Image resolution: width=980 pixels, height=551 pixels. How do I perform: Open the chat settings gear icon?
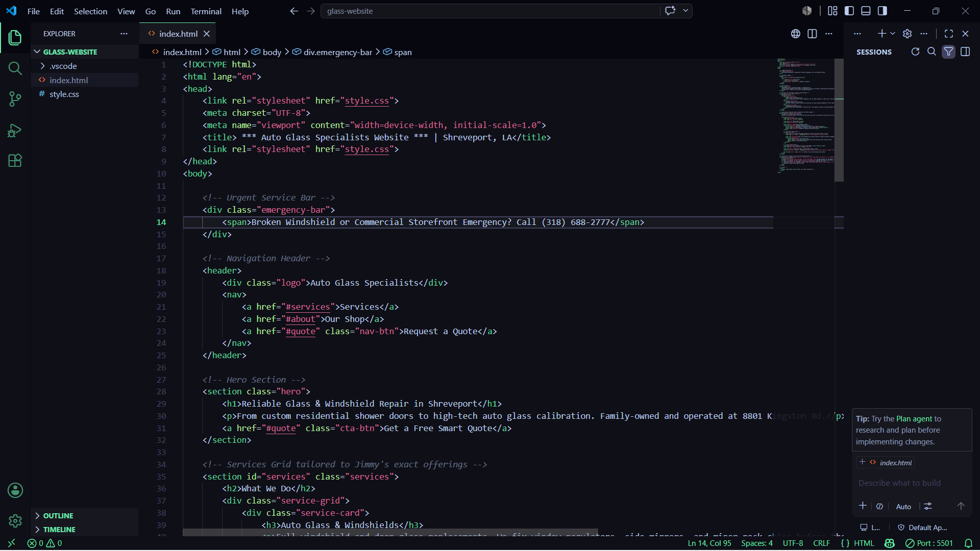(908, 34)
